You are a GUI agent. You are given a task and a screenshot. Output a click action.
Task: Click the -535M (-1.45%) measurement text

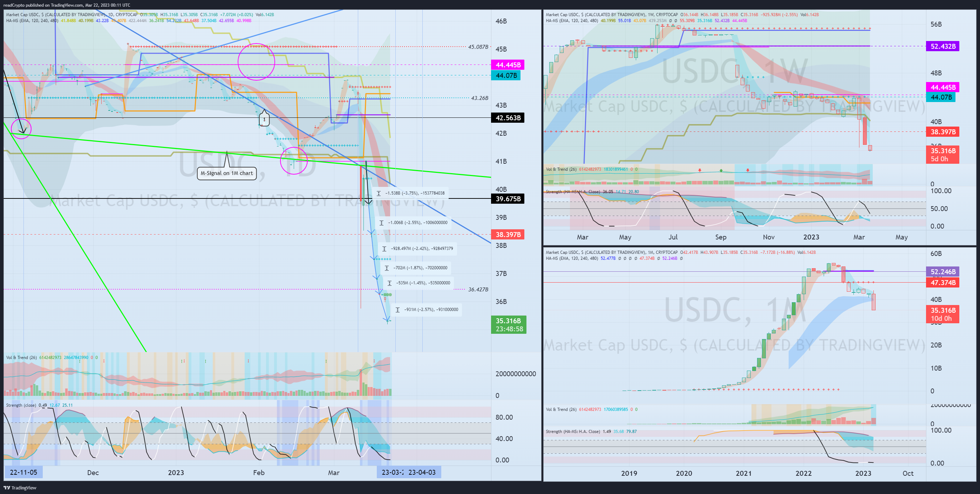[x=423, y=283]
